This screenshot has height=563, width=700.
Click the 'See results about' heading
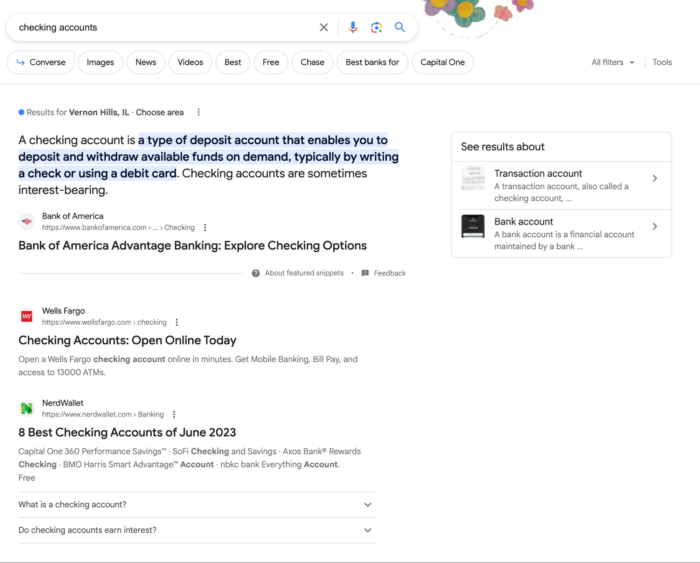pyautogui.click(x=503, y=147)
